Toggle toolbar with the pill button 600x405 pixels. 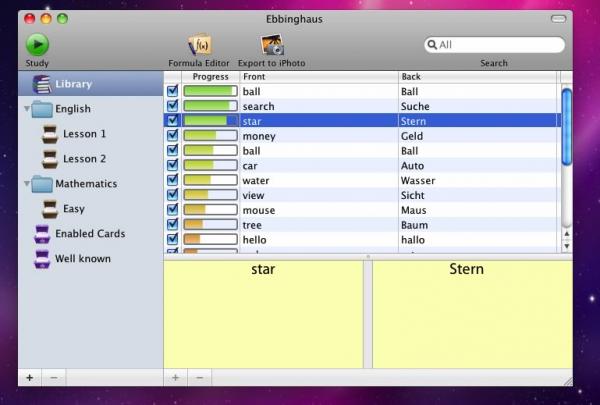(x=558, y=19)
